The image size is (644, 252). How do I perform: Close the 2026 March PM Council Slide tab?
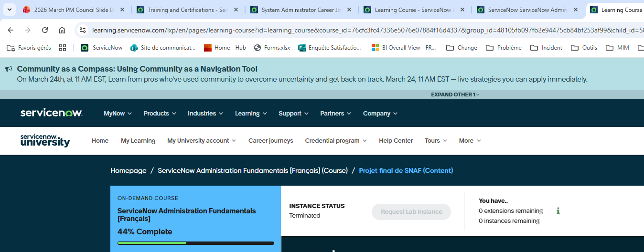click(x=122, y=10)
